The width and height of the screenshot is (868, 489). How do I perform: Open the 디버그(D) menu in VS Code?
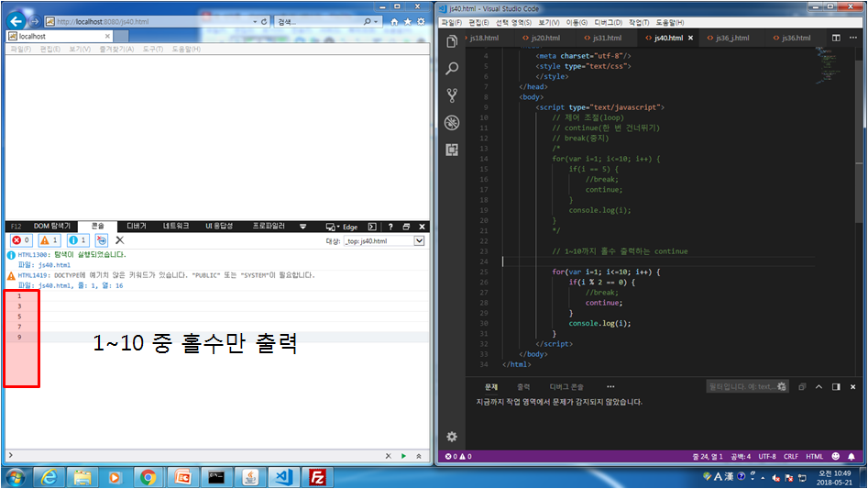[608, 22]
